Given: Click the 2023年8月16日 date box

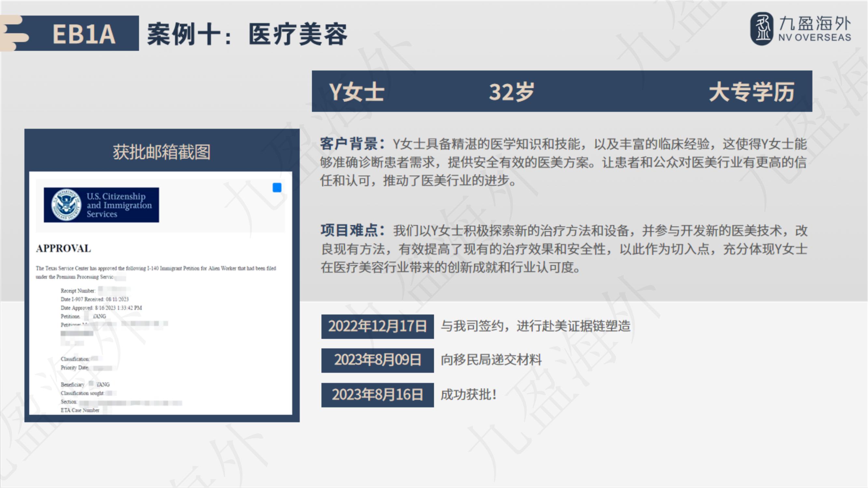Looking at the screenshot, I should (378, 395).
